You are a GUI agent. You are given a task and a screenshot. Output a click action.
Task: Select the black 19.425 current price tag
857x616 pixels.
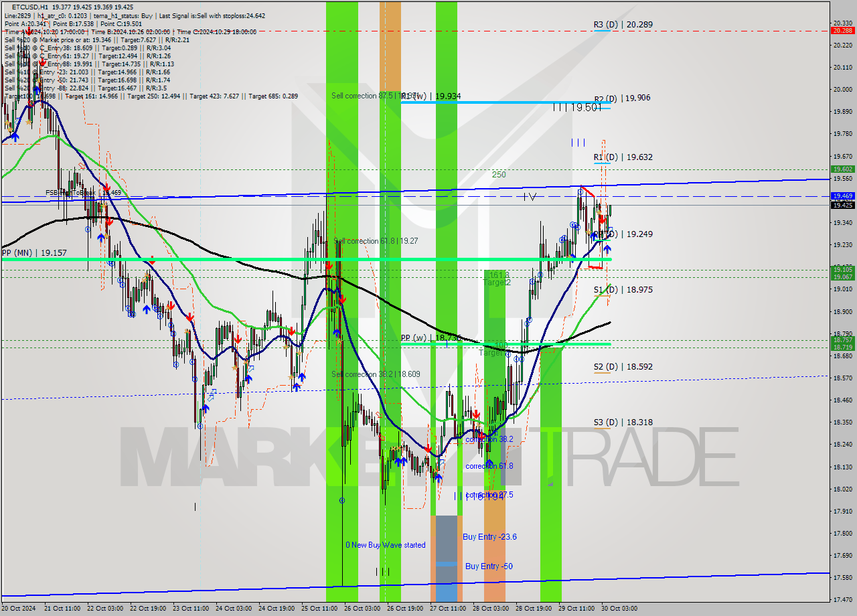pos(843,205)
